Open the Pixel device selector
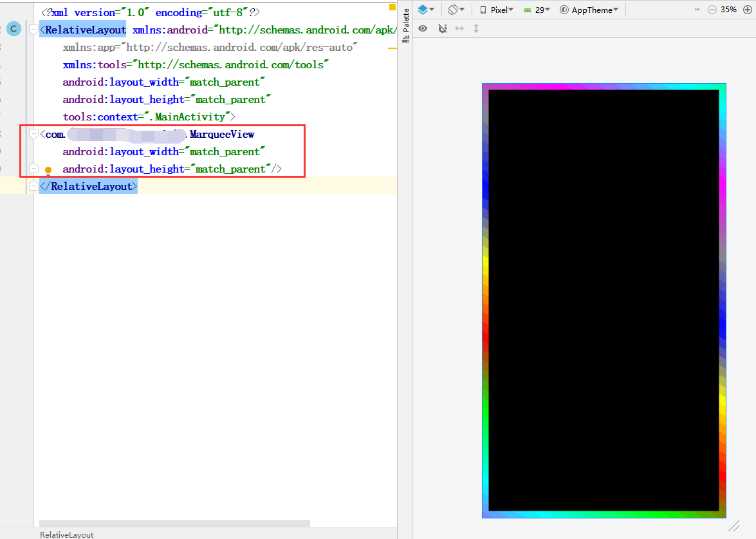The image size is (756, 539). coord(497,10)
